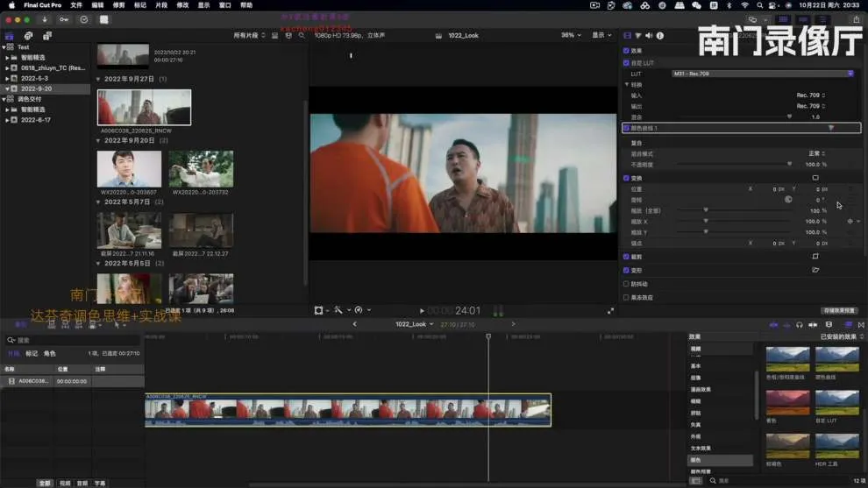Open the 36% viewer zoom dropdown

point(571,35)
